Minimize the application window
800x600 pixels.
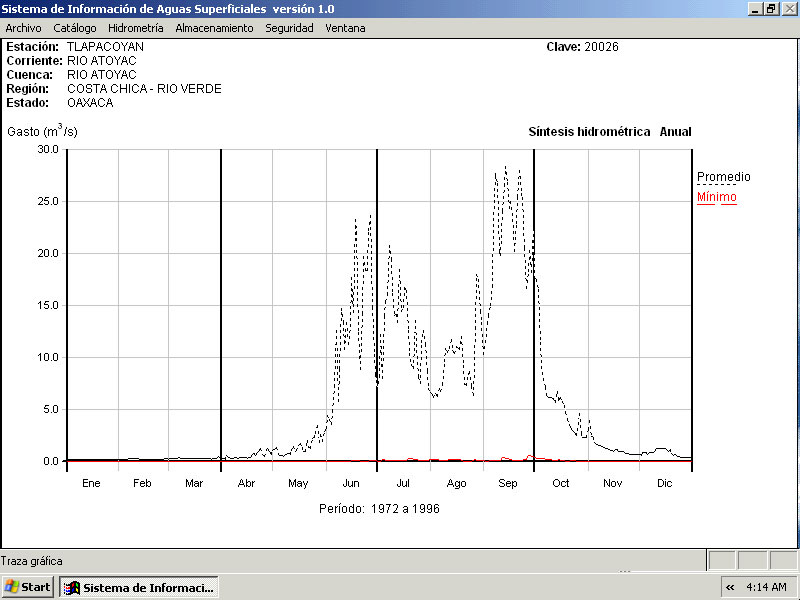755,8
